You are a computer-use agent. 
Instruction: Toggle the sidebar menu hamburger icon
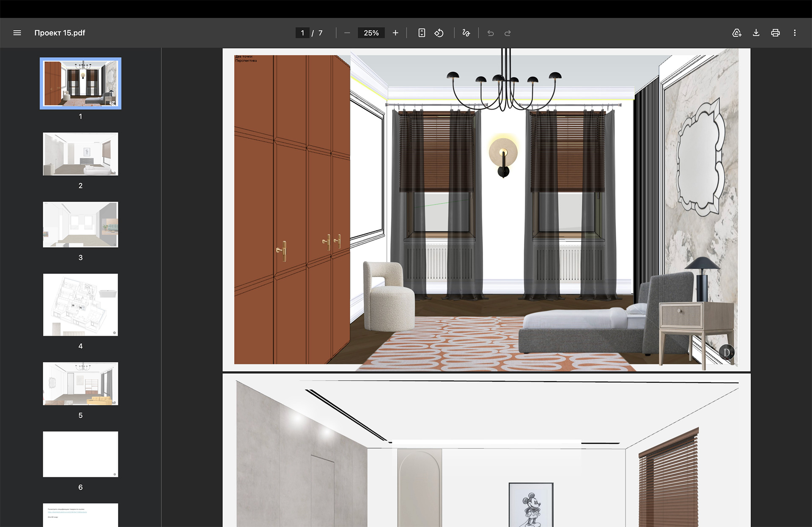click(x=17, y=33)
